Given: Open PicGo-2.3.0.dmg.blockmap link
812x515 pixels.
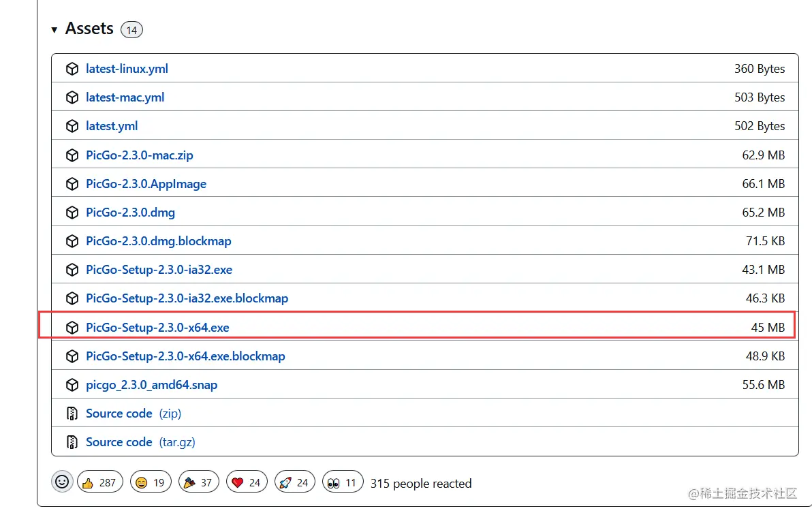Looking at the screenshot, I should point(159,241).
